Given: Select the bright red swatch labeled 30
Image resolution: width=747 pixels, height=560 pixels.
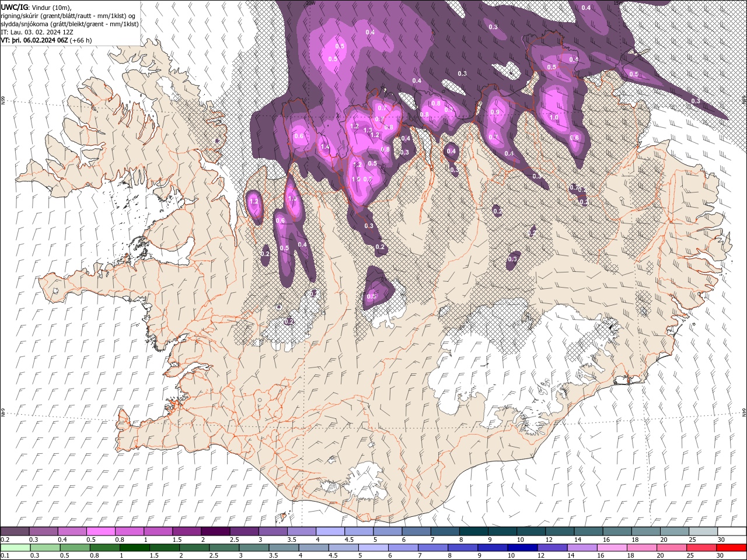Looking at the screenshot, I should (731, 548).
